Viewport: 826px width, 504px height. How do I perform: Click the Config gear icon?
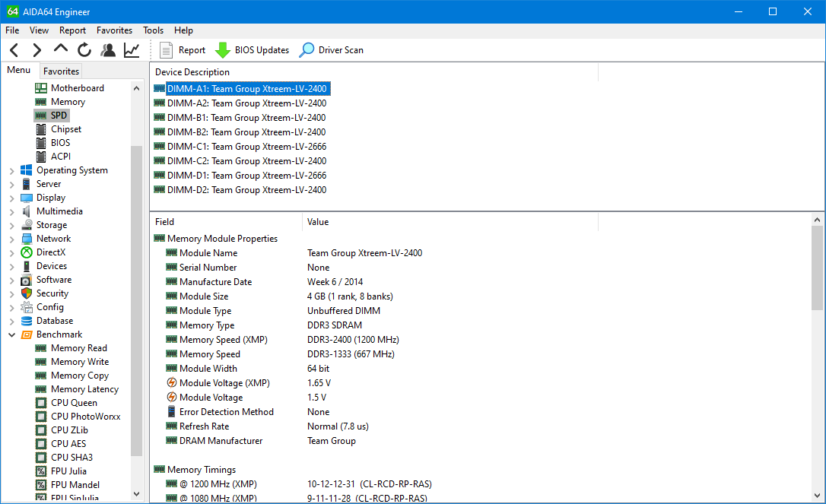[27, 307]
